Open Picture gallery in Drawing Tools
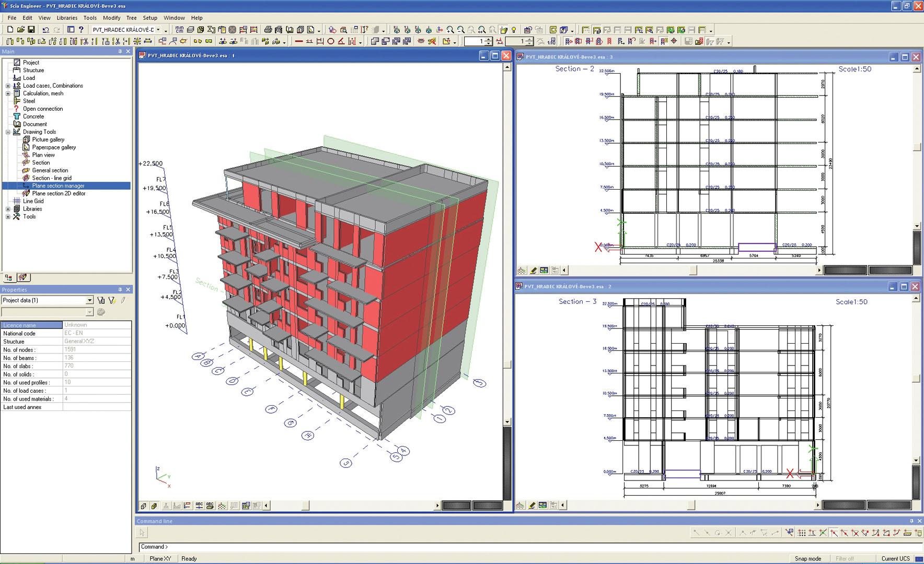The height and width of the screenshot is (564, 924). (48, 139)
